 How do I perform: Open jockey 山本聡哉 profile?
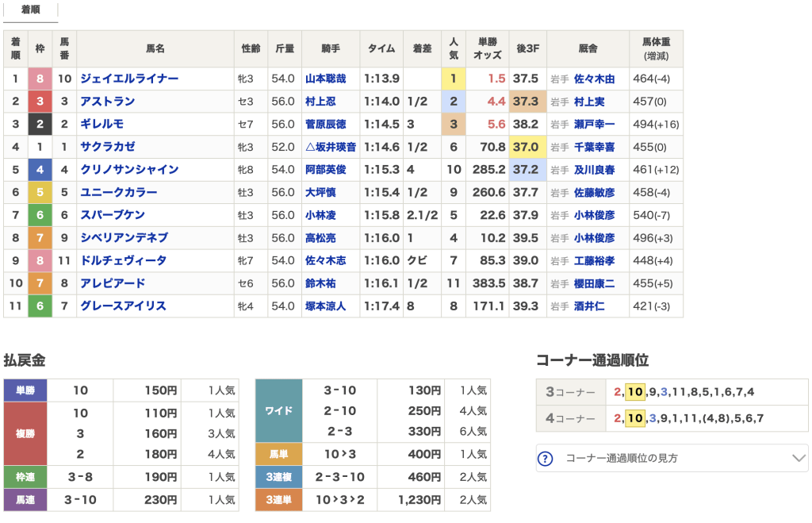pyautogui.click(x=326, y=79)
